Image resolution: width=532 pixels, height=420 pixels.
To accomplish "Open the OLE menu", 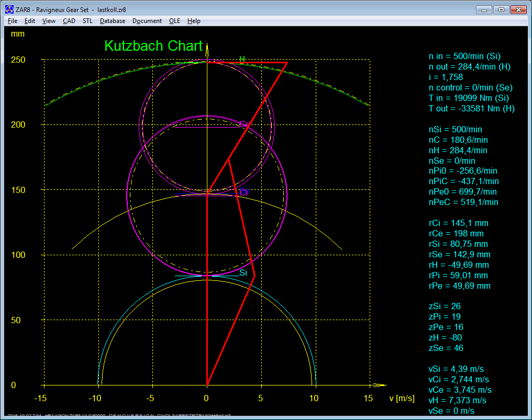I will click(174, 21).
